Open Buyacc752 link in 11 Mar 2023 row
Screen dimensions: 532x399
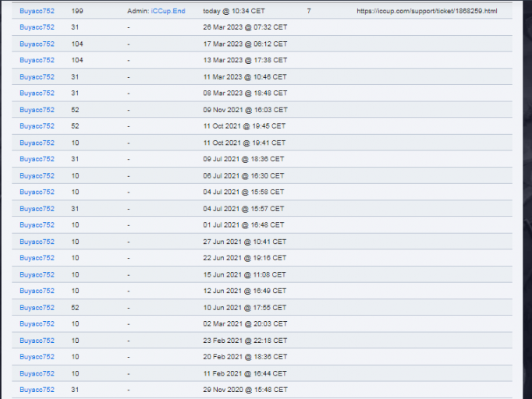coord(37,77)
